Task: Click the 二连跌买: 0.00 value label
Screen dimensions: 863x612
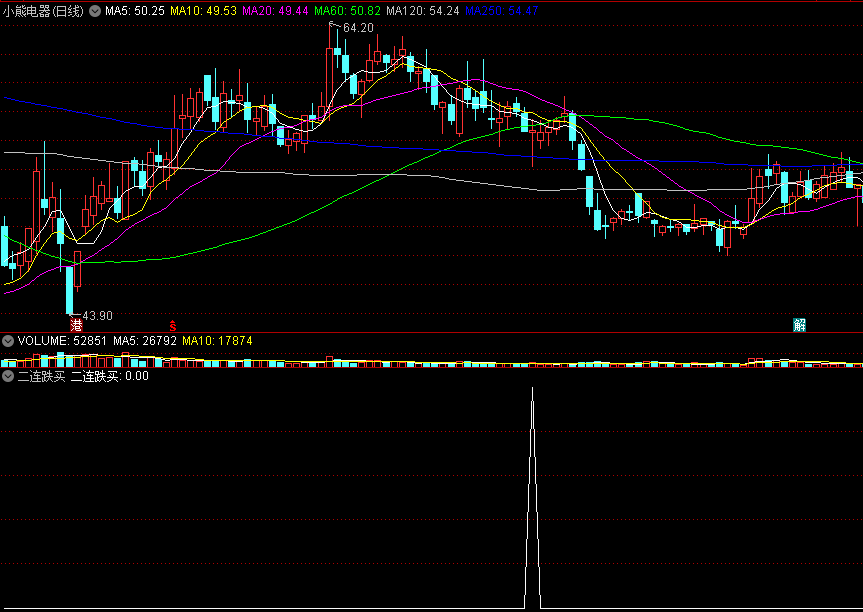Action: tap(110, 376)
